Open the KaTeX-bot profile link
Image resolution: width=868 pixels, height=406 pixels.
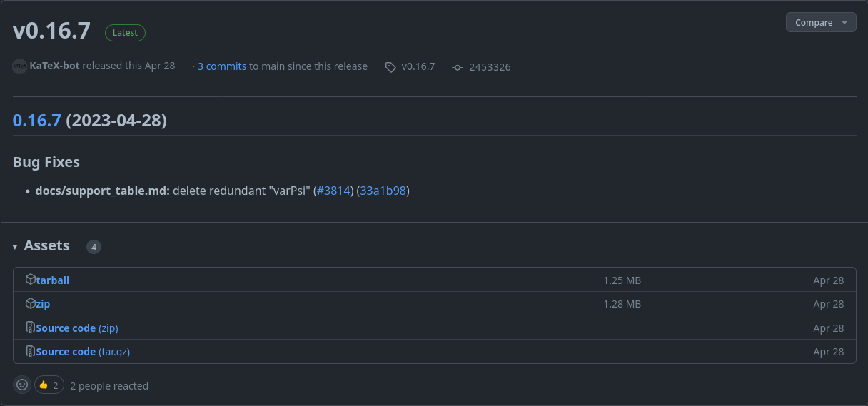pos(54,66)
